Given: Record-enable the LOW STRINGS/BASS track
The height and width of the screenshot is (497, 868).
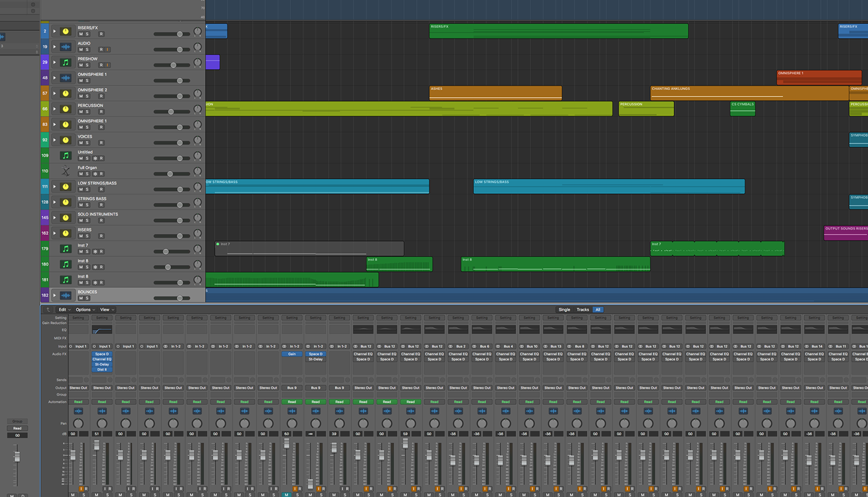Looking at the screenshot, I should [x=101, y=189].
